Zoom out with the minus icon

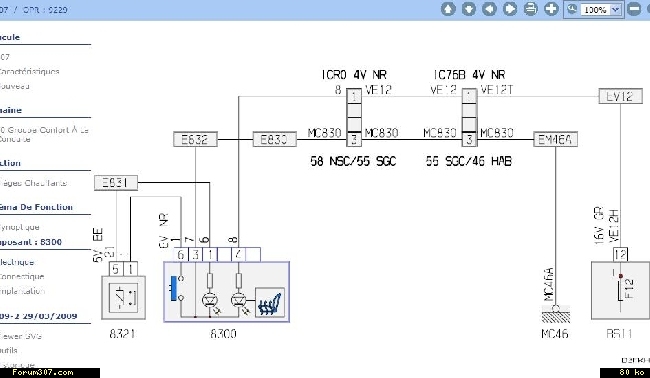(634, 9)
